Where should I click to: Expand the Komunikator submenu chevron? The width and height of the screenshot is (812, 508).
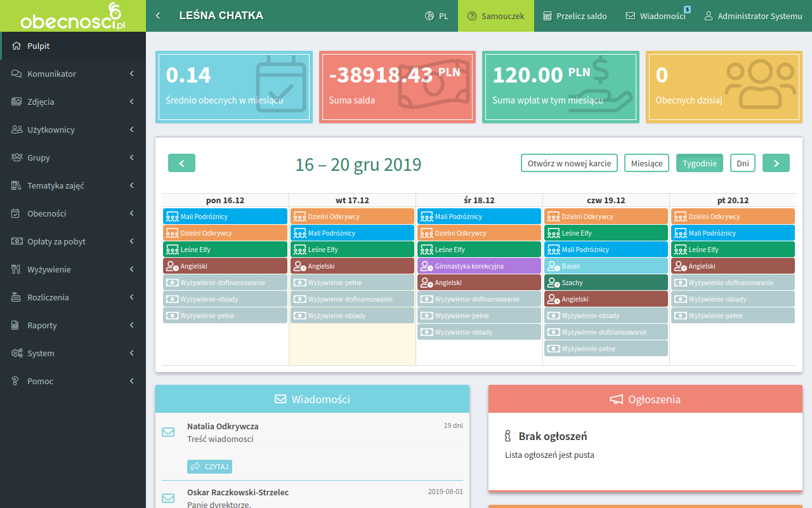[x=131, y=74]
